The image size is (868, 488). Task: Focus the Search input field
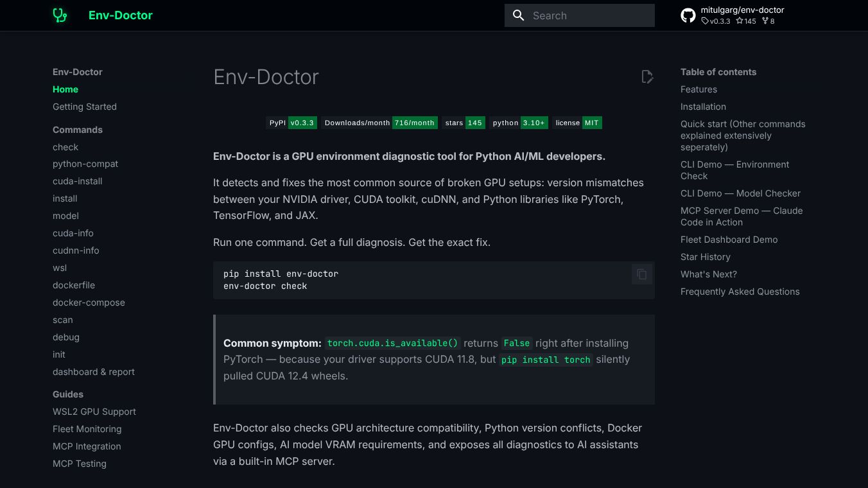click(x=580, y=15)
